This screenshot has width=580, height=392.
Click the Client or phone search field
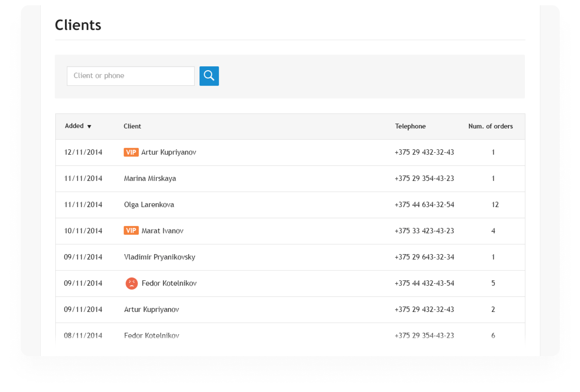pyautogui.click(x=130, y=76)
